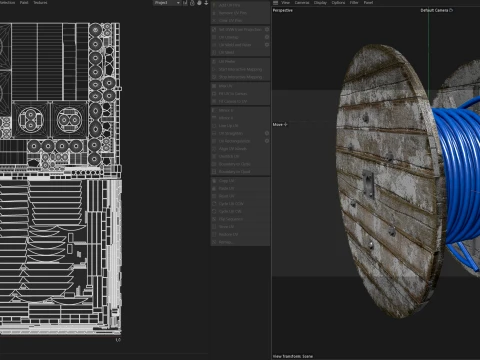Open the Paint menu in UV editor

coord(24,3)
